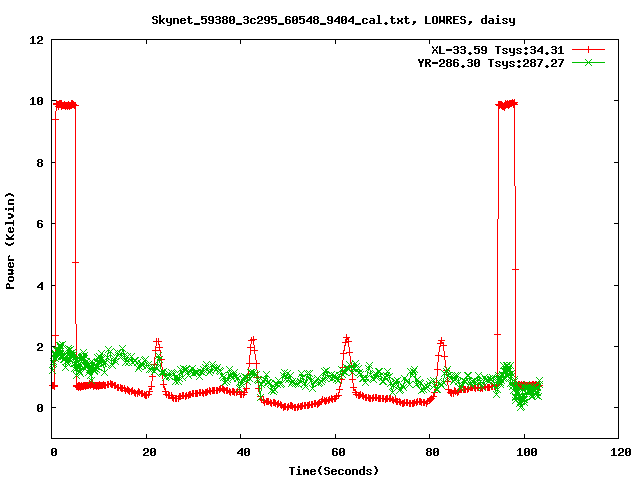
Task: Click the x-axis tick label 60
Action: click(x=338, y=452)
